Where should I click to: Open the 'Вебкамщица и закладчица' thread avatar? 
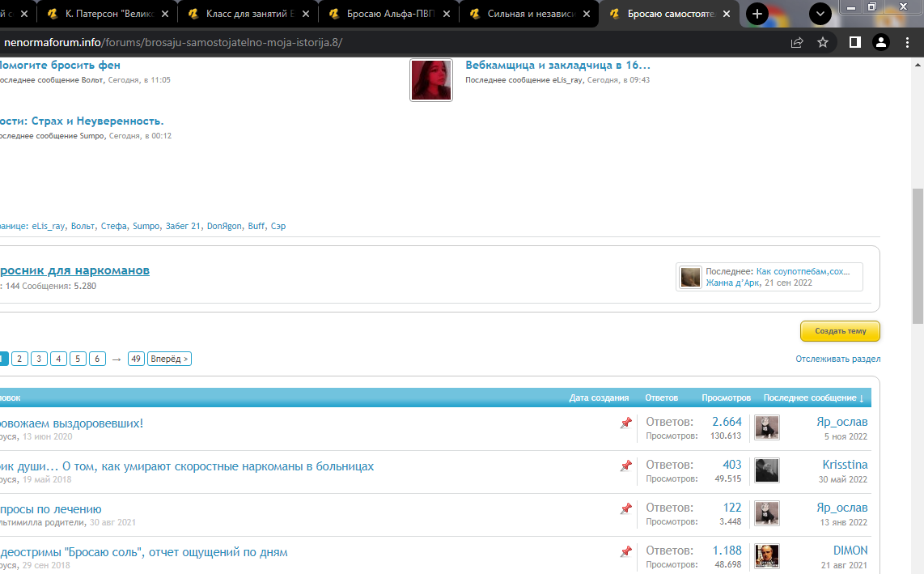(431, 80)
